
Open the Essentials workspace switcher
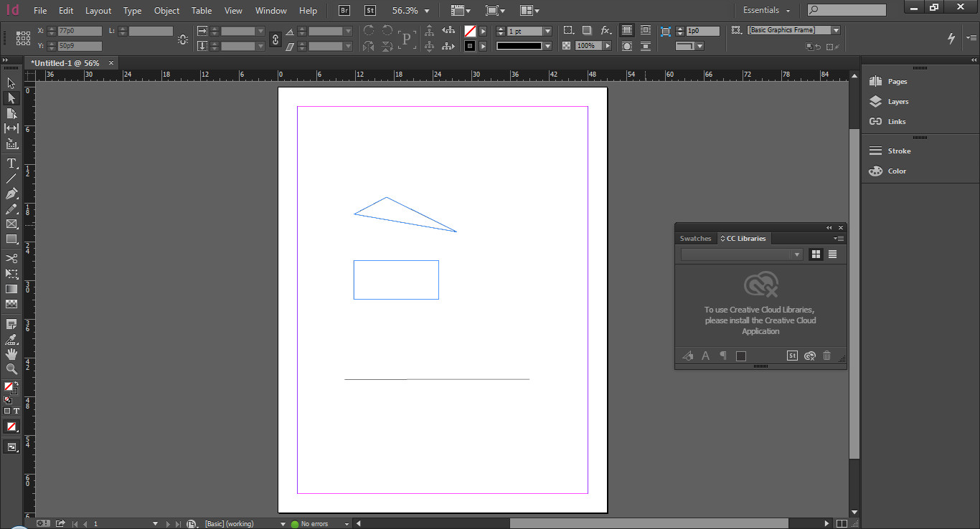[766, 11]
